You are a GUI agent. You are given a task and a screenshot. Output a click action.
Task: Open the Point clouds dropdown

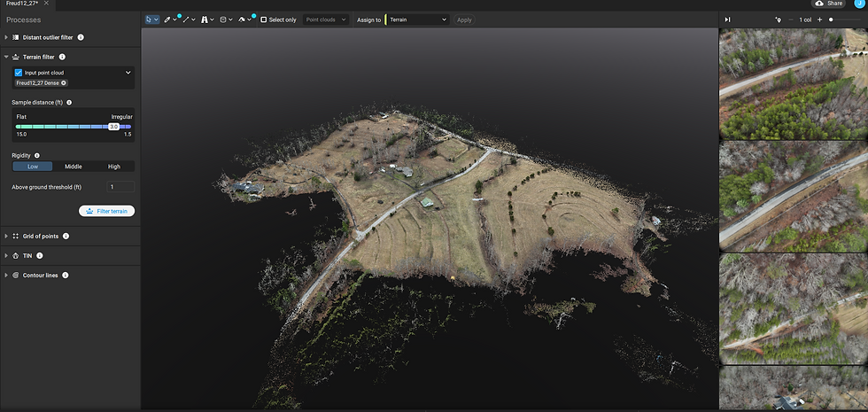(x=326, y=19)
